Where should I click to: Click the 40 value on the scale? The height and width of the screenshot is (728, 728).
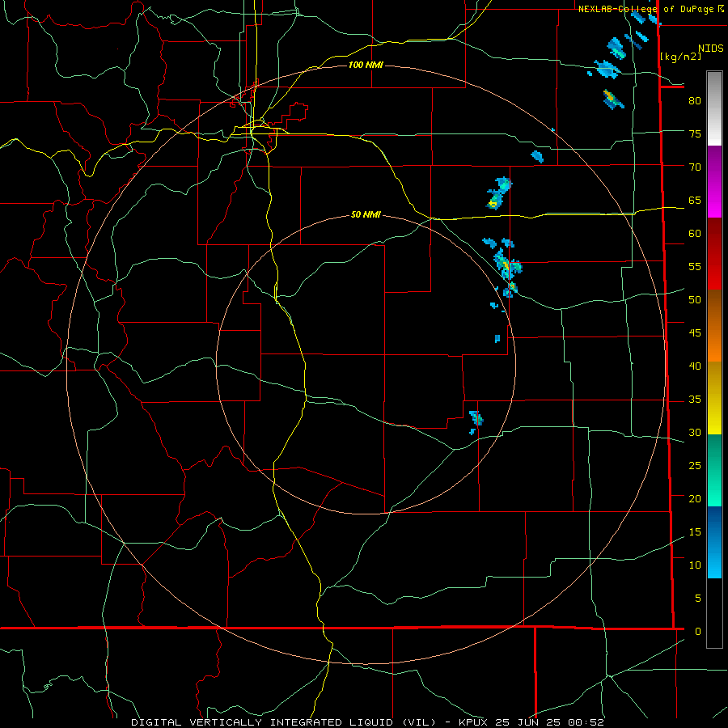[x=695, y=366]
